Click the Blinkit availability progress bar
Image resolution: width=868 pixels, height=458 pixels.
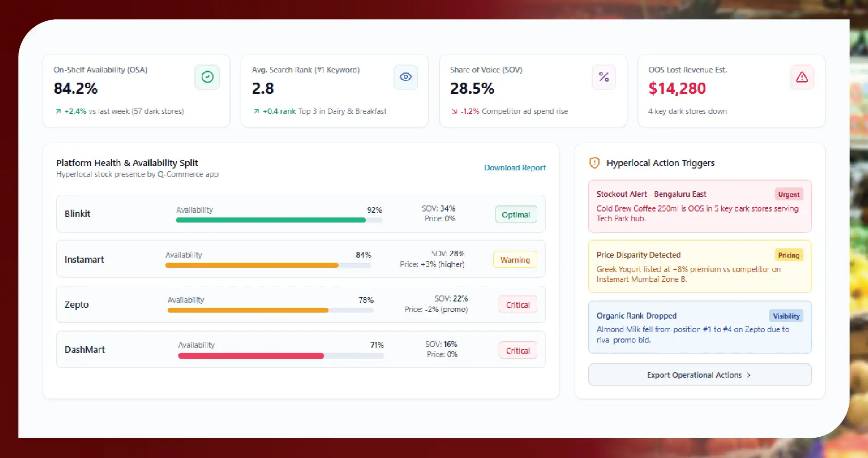click(x=279, y=220)
